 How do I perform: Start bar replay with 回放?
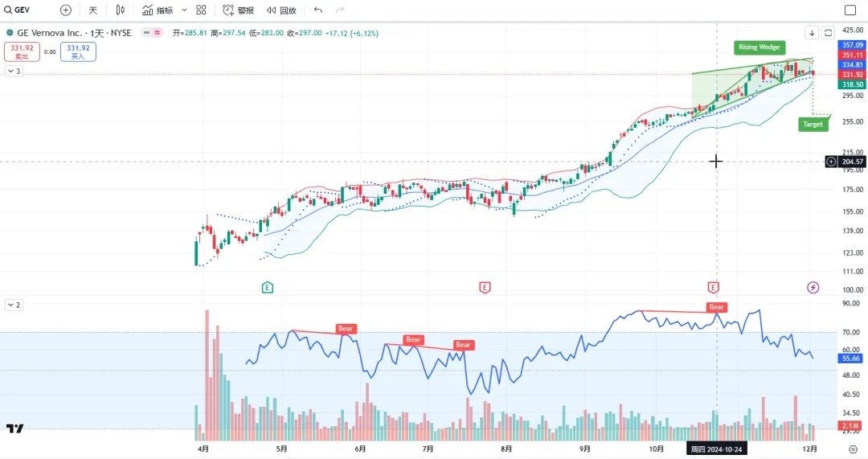pos(281,10)
